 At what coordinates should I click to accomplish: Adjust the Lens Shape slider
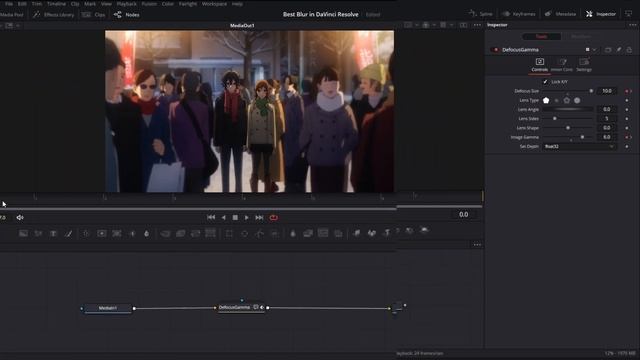coord(568,128)
